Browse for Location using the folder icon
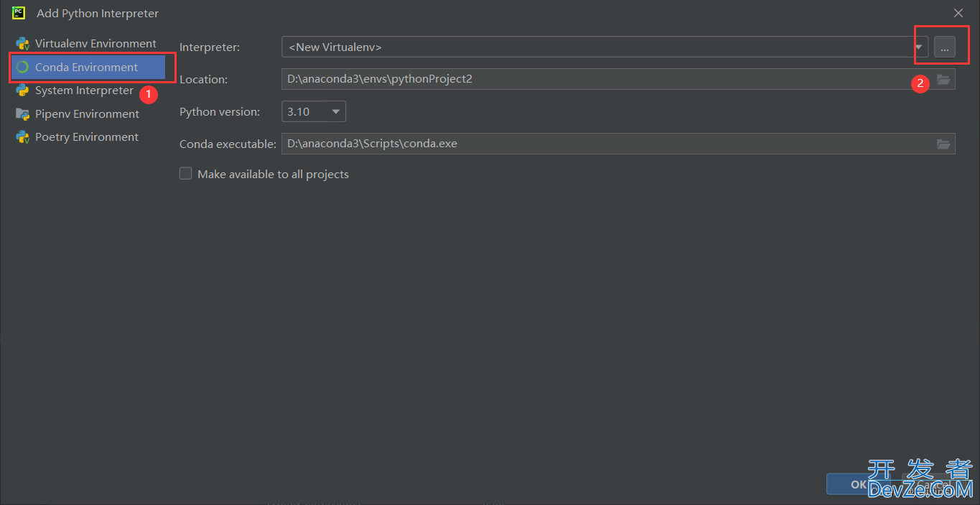This screenshot has width=980, height=505. click(943, 79)
